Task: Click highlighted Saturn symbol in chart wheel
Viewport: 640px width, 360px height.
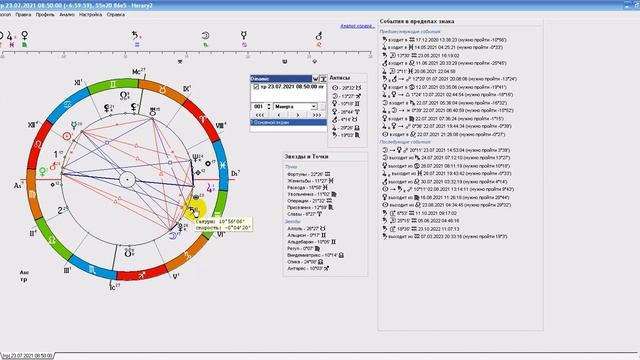Action: [193, 211]
